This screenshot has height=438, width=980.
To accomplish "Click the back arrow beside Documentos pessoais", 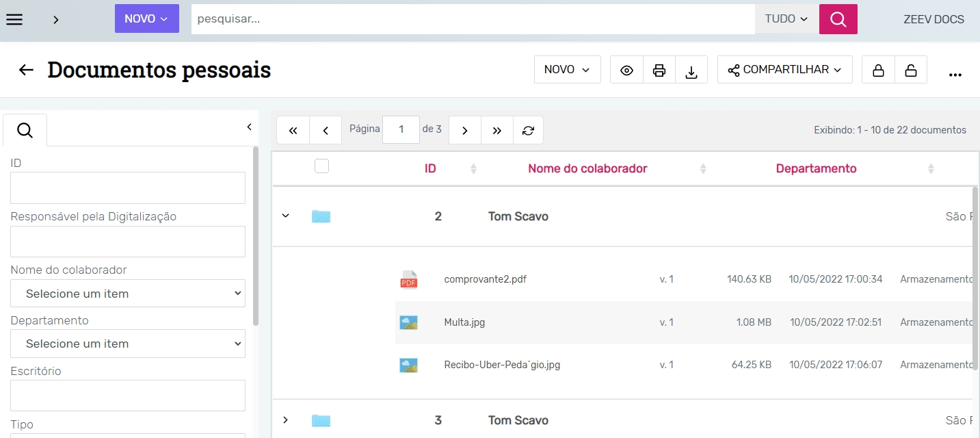I will (26, 70).
